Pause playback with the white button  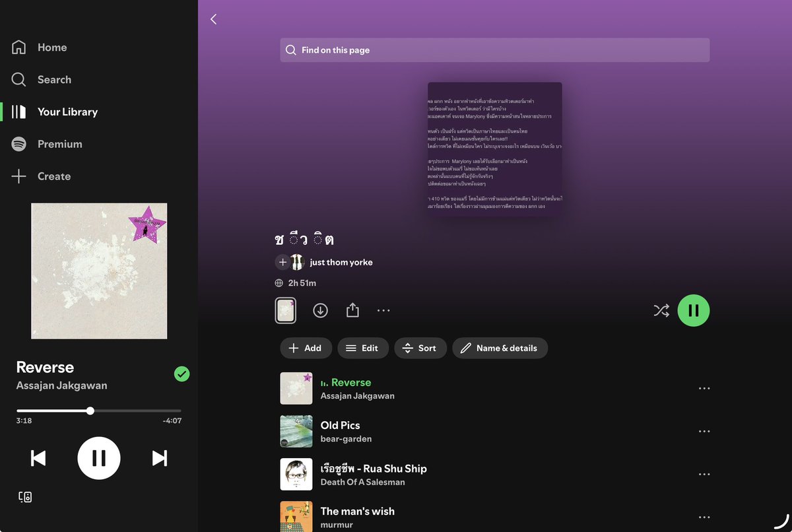point(99,458)
